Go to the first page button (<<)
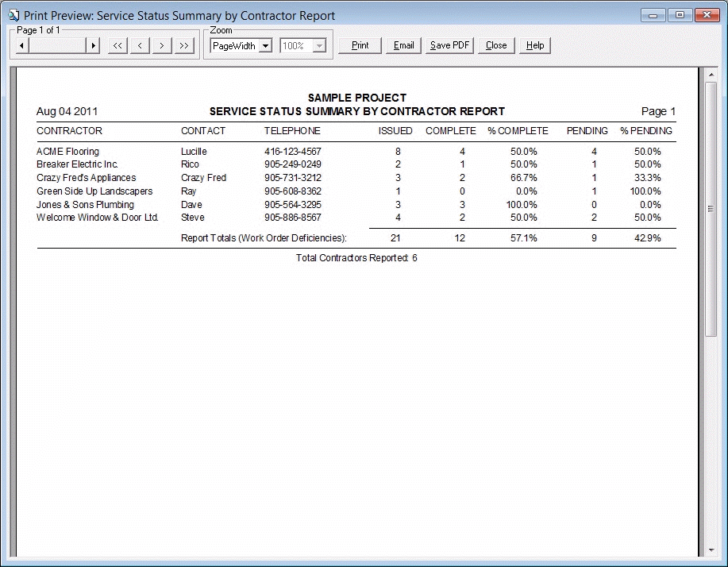 (x=118, y=45)
